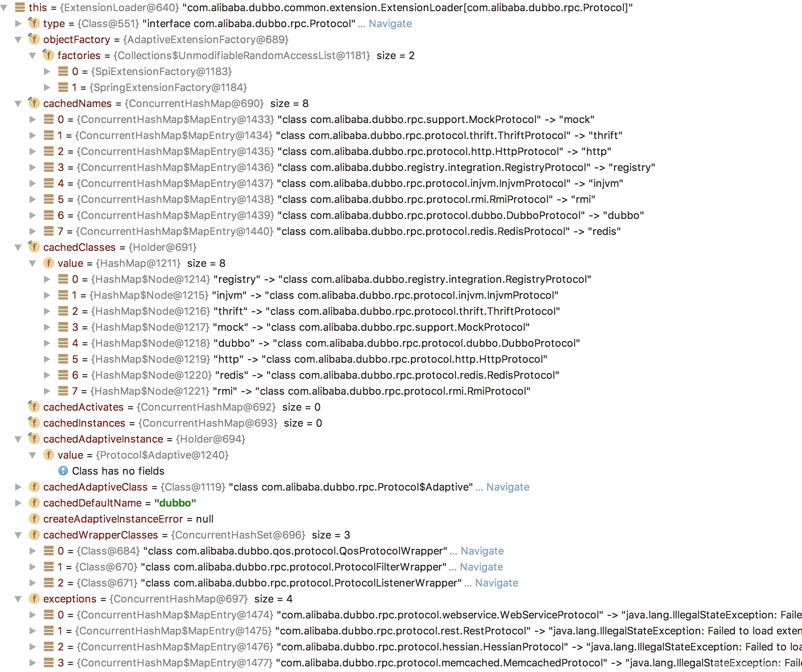802x672 pixels.
Task: Click the entry icon for MockProtocol -> "mock"
Action: (x=48, y=119)
